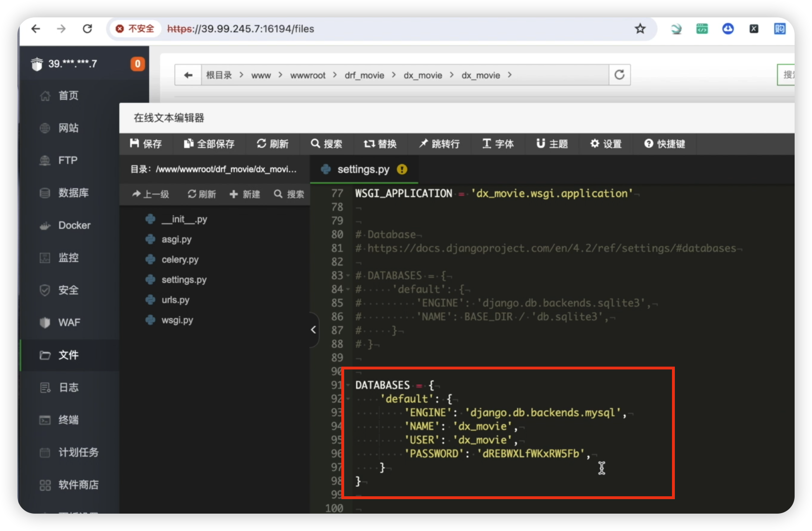The width and height of the screenshot is (812, 531).
Task: Click the yellow unsaved warning icon on settings.py tab
Action: (x=402, y=169)
